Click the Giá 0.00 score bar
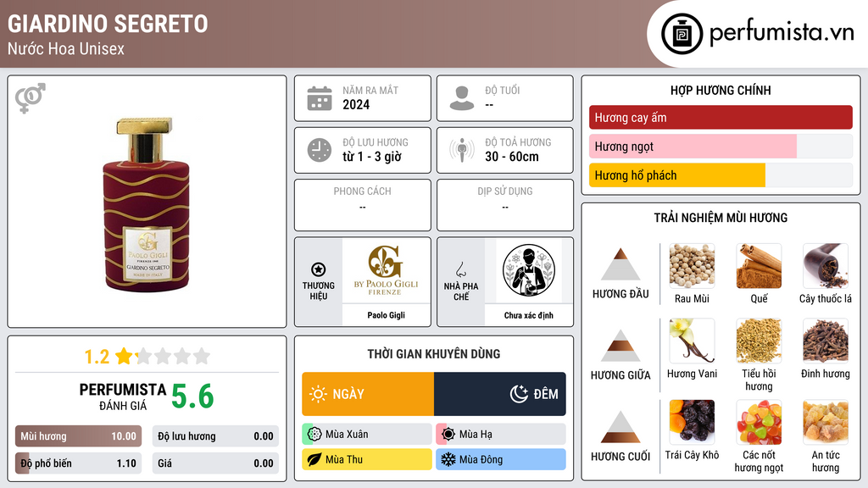The width and height of the screenshot is (868, 488). click(x=215, y=463)
